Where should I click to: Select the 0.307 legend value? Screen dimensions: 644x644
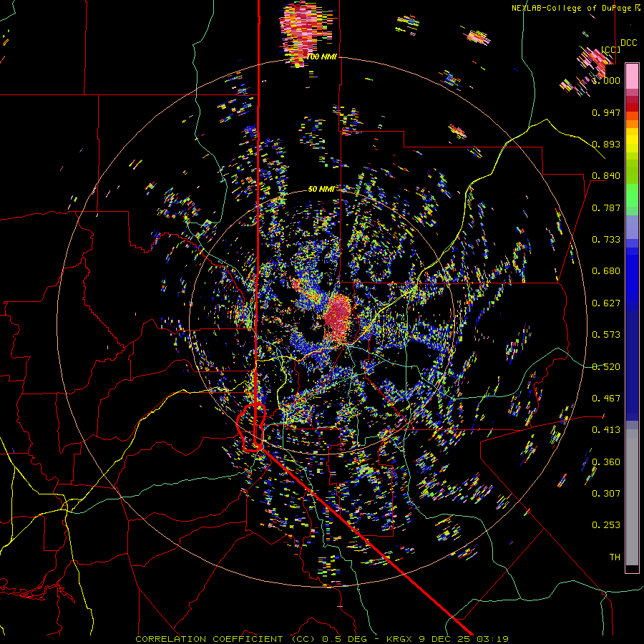(x=606, y=494)
